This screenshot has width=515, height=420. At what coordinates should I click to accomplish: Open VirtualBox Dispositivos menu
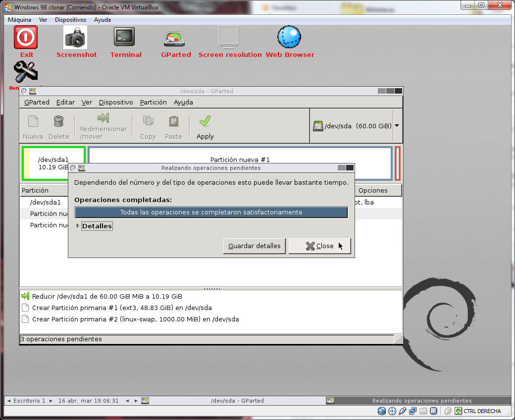point(70,20)
